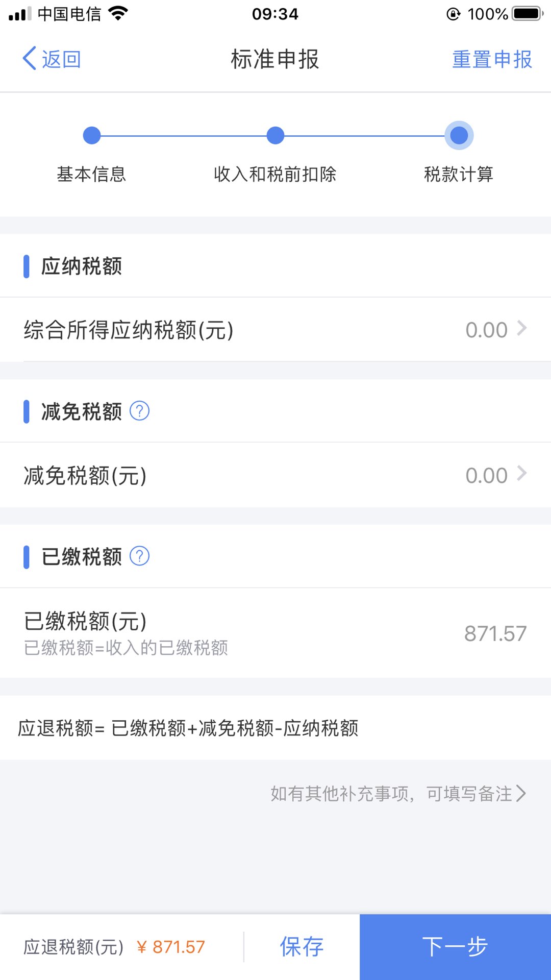The height and width of the screenshot is (980, 551).
Task: Tap the rotation lock status icon
Action: pos(453,14)
